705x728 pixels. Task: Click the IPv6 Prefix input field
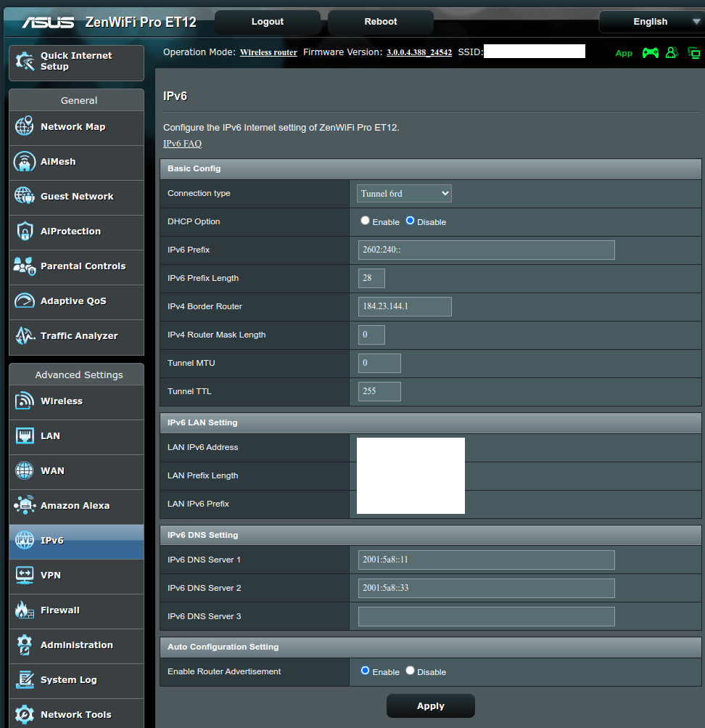coord(487,250)
